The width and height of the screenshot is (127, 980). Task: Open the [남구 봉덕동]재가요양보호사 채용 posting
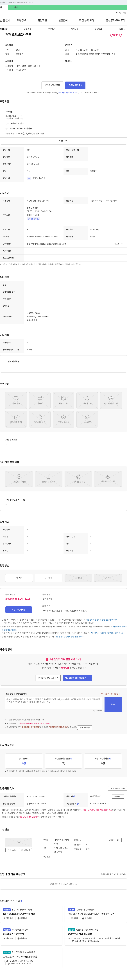[19, 914]
